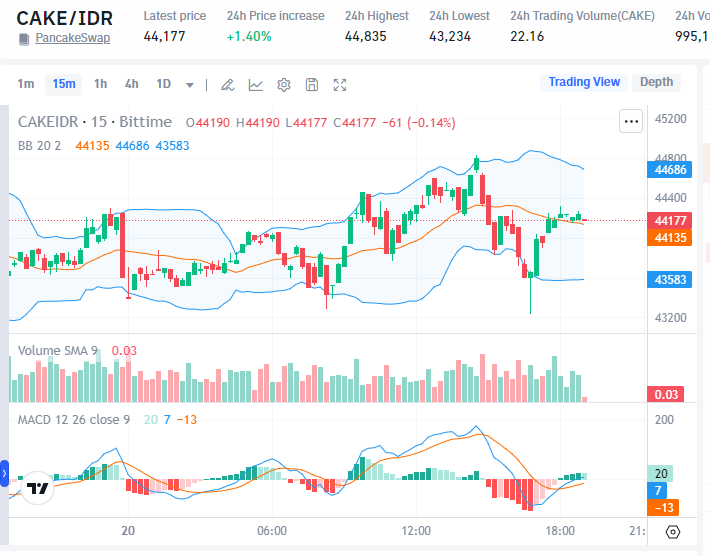Click the MACD 12 26 close 9 label

pos(74,420)
